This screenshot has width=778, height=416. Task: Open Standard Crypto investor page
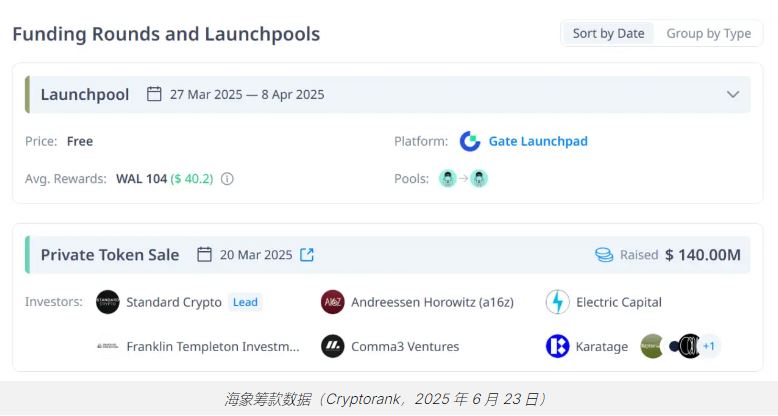(x=174, y=302)
